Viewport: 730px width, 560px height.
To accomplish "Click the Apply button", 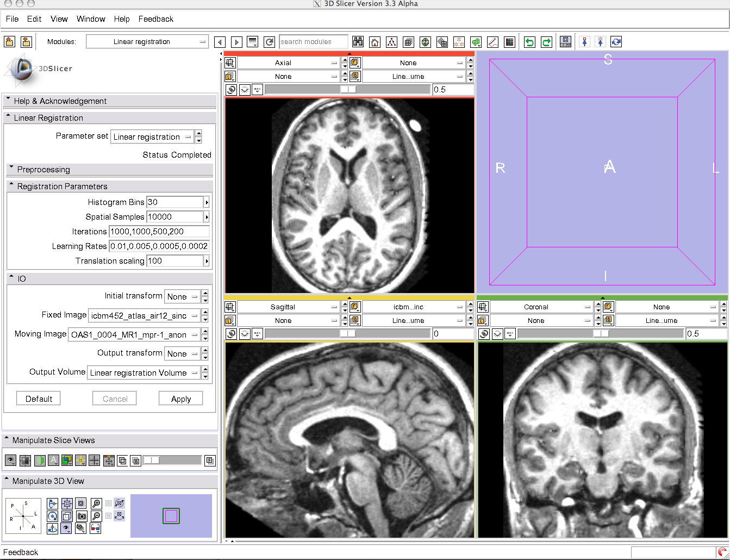I will coord(180,399).
